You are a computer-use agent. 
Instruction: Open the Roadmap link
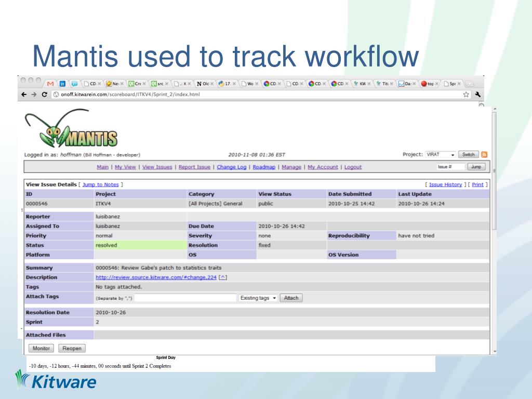(x=264, y=167)
